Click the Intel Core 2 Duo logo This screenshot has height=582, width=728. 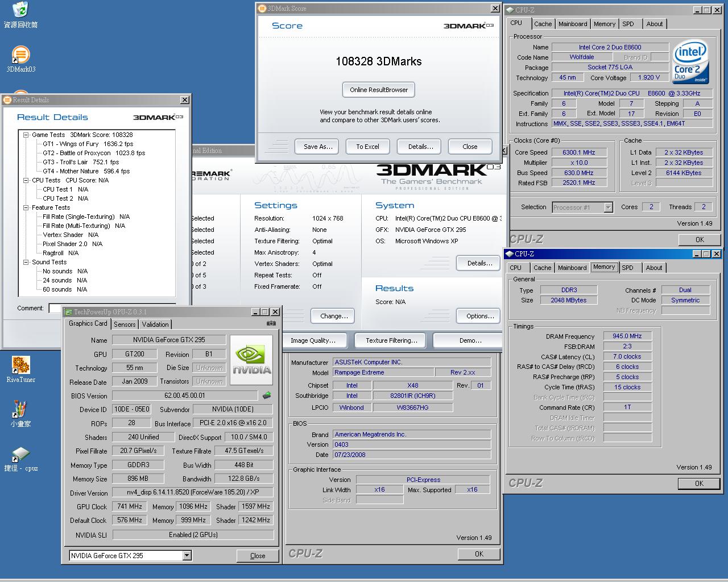(690, 61)
